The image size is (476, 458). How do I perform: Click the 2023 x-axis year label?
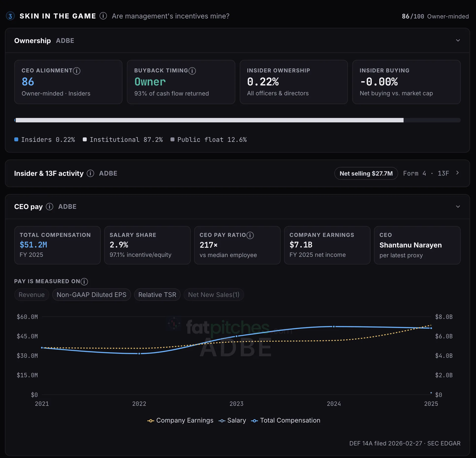[237, 404]
